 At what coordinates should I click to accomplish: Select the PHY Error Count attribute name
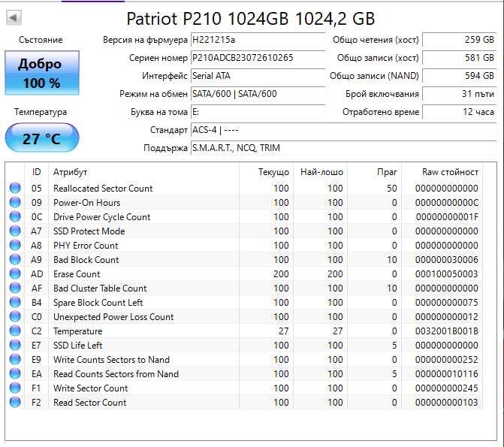[x=86, y=246]
